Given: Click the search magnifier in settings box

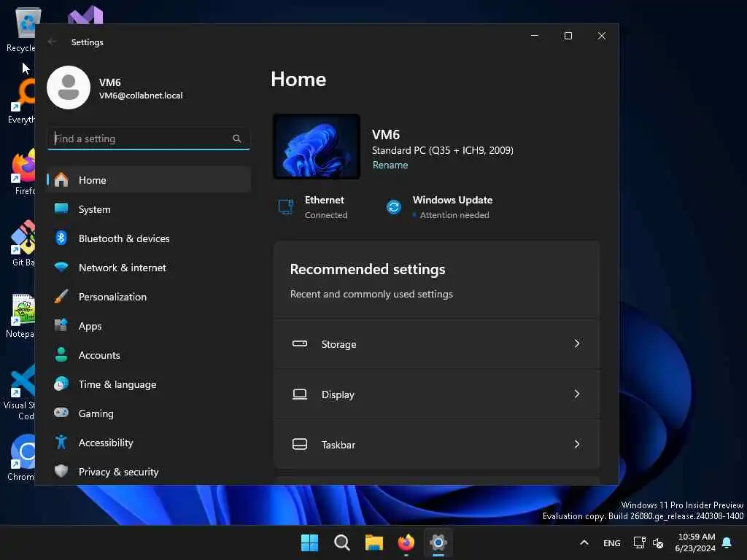Looking at the screenshot, I should [237, 139].
